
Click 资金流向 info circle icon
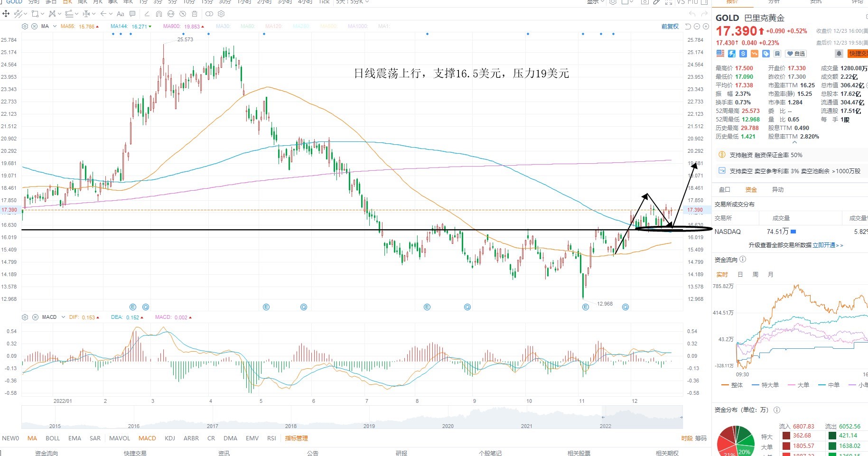click(x=743, y=260)
